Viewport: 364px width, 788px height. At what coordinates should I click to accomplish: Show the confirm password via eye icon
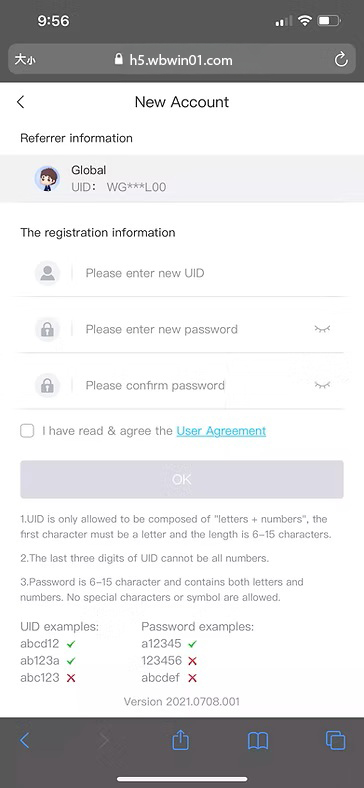[322, 385]
